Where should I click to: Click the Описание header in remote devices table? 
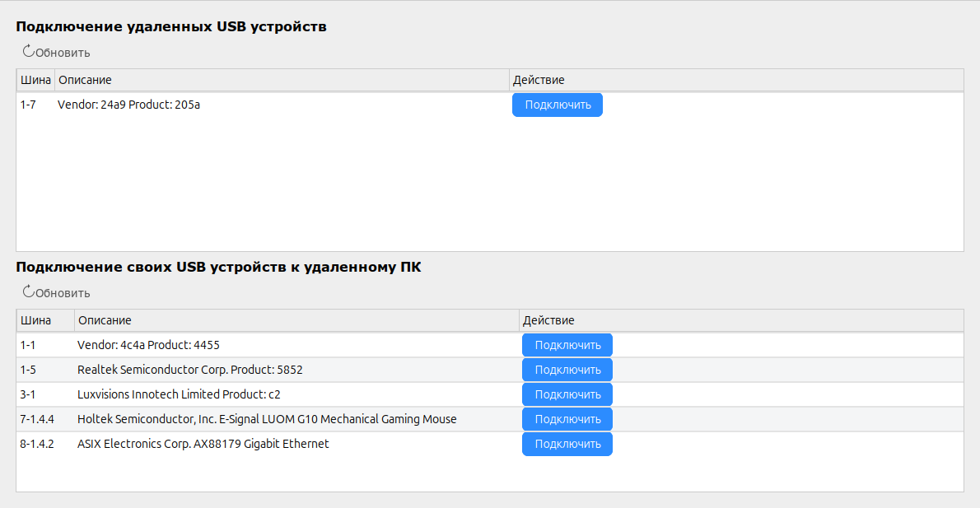point(84,80)
